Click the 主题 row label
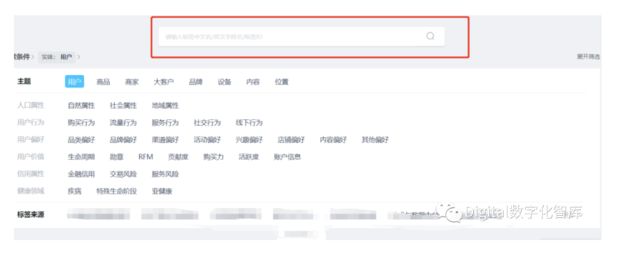Image resolution: width=644 pixels, height=263 pixels. tap(24, 81)
